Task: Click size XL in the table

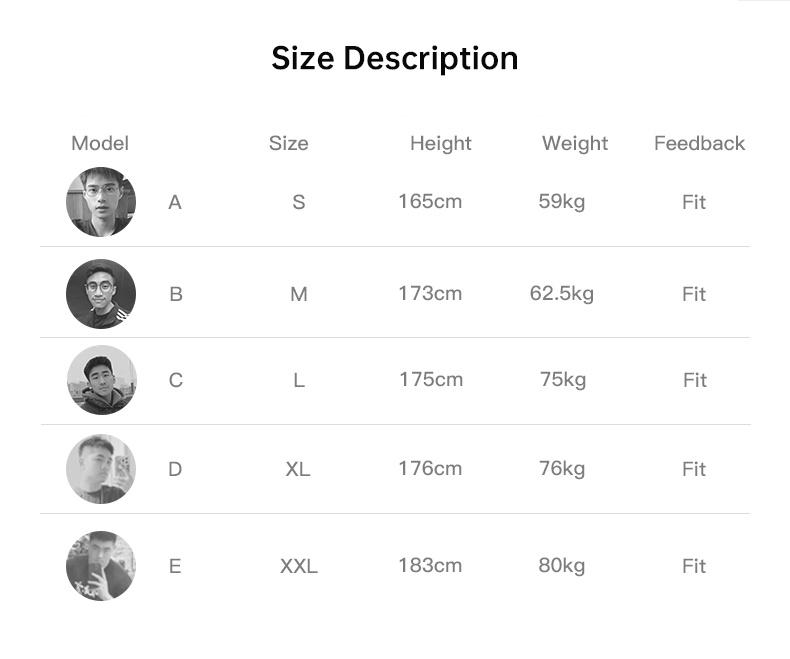Action: click(298, 469)
